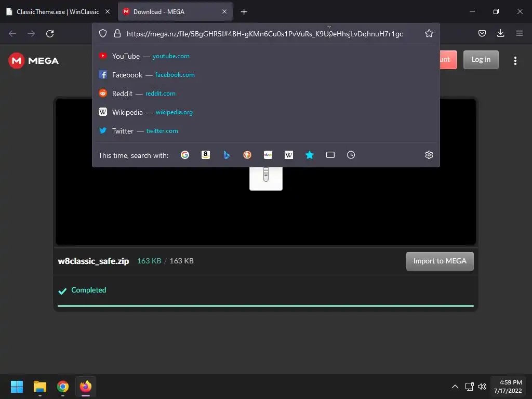The image size is (532, 399).
Task: Open MEGA three-dot more menu
Action: (x=515, y=61)
